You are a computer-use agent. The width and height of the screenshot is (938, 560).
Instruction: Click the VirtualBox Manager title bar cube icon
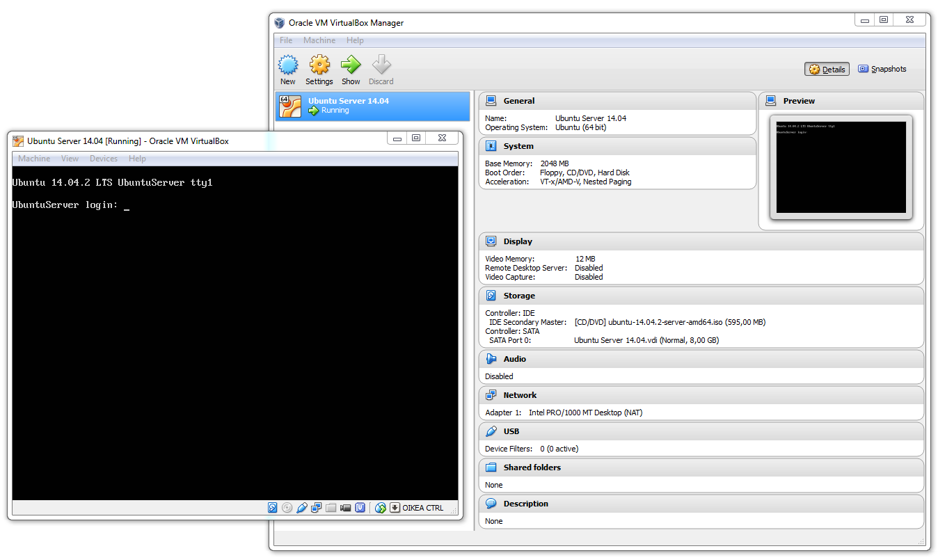[280, 22]
